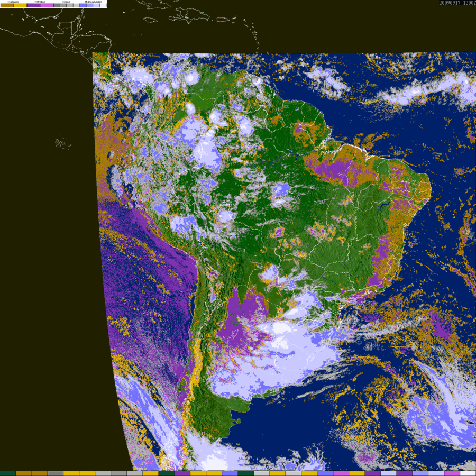Select the yellow Cúmulos legend swatch

point(20,5)
